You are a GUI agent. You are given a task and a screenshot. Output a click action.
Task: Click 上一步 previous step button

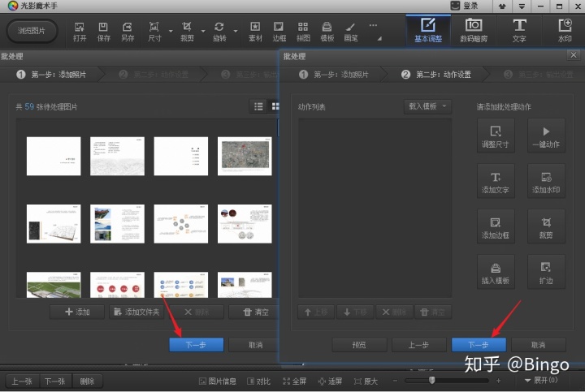[x=418, y=345]
